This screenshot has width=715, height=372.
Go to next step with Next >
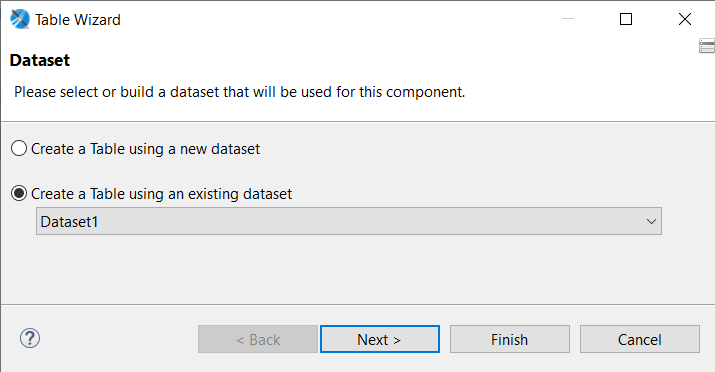[x=380, y=339]
